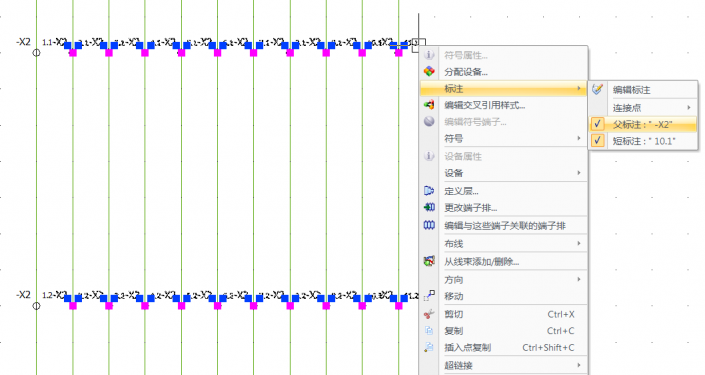Click the 从线束添加/删除 icon
The width and height of the screenshot is (705, 375).
(x=429, y=261)
